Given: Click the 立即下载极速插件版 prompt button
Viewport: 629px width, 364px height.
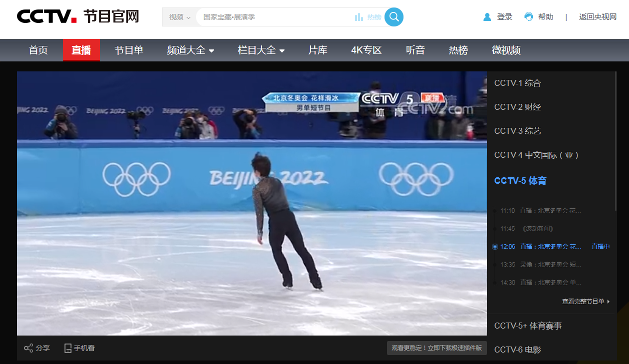Looking at the screenshot, I should pos(436,348).
